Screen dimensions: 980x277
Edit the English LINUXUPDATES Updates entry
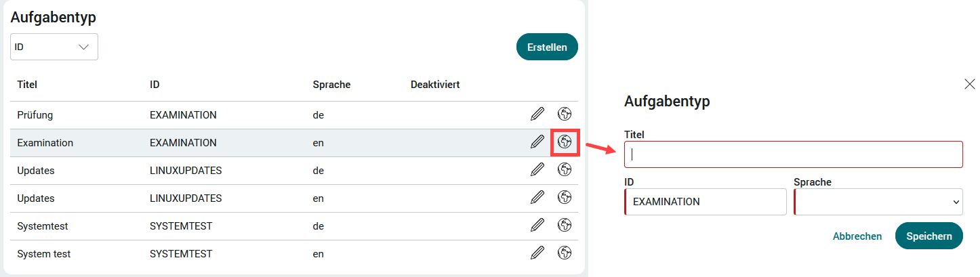tap(537, 197)
